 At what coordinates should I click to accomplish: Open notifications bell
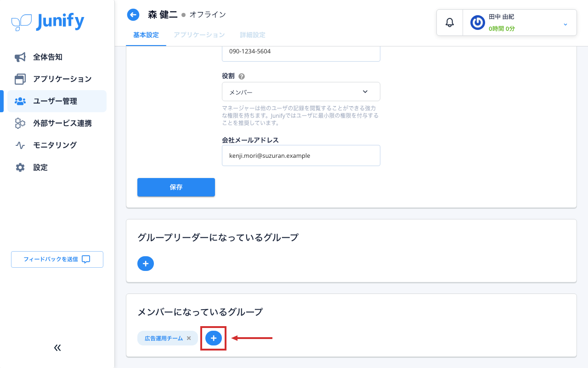pyautogui.click(x=450, y=22)
